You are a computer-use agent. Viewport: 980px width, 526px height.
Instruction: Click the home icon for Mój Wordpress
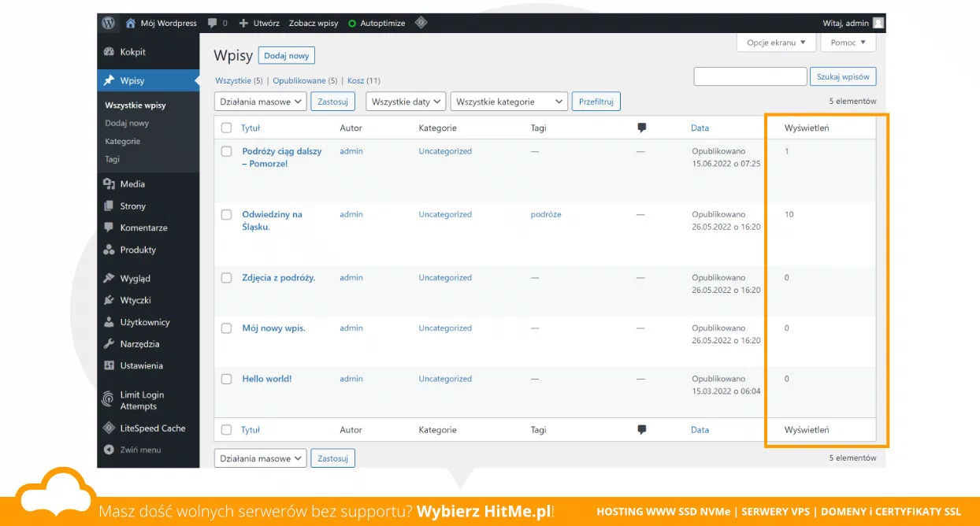coord(131,23)
